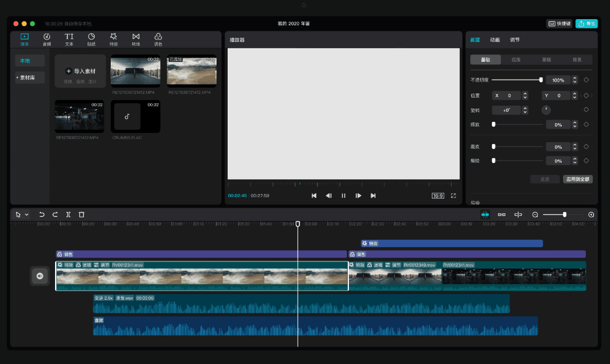
Task: Open the 转场 (Transitions) panel
Action: 135,37
